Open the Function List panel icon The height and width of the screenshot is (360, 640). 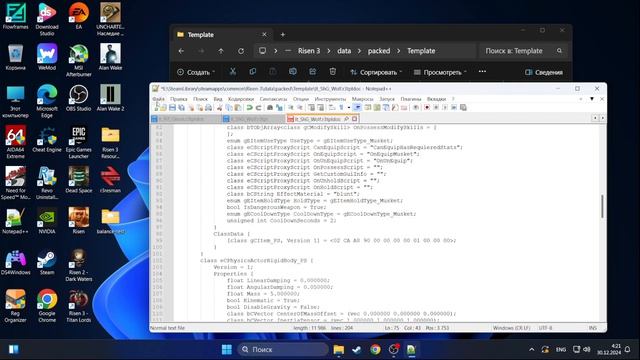coord(394,107)
